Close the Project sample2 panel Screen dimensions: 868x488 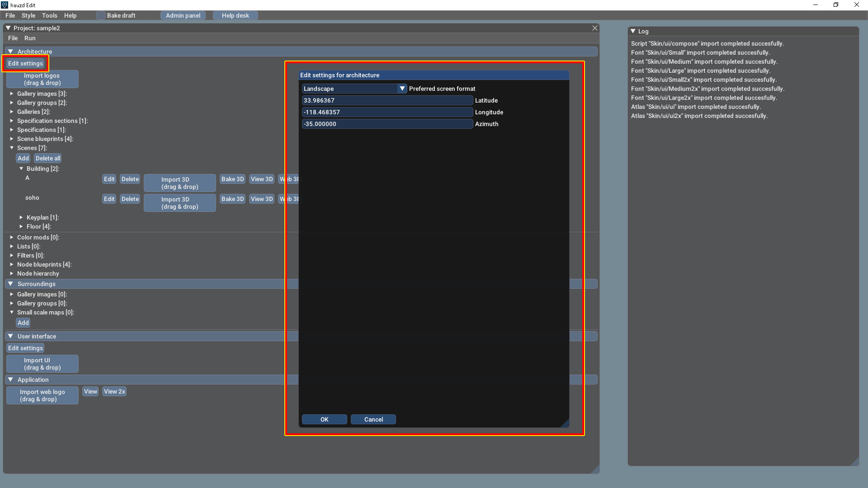pyautogui.click(x=595, y=28)
